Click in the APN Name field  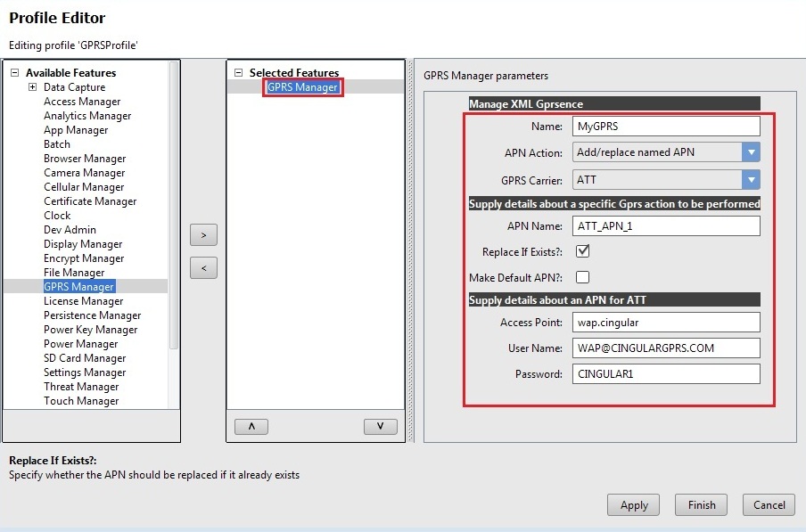[x=665, y=226]
